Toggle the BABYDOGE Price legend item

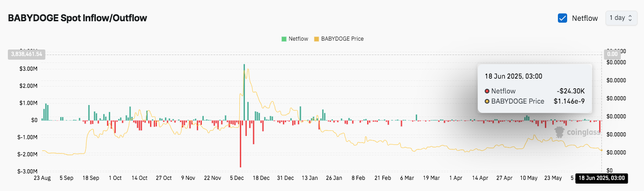coord(339,39)
